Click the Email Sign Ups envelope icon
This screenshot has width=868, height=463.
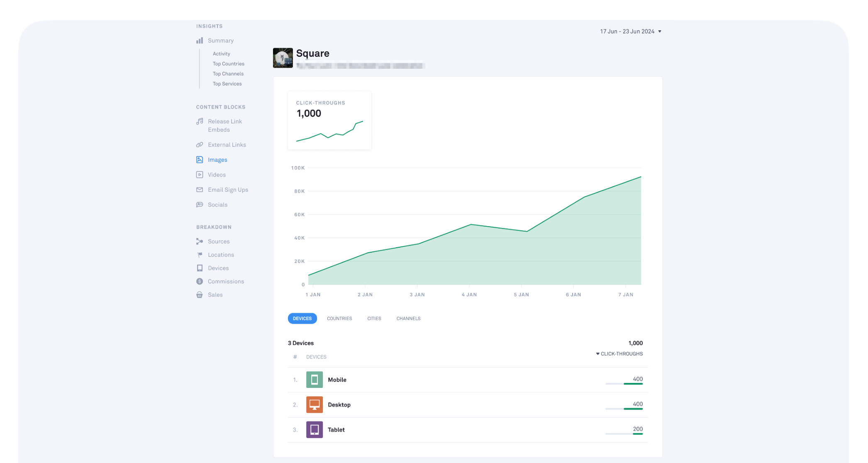click(x=200, y=190)
